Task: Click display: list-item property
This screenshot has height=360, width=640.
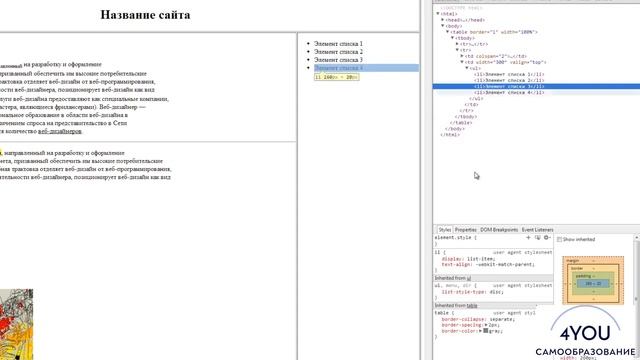Action: coord(468,259)
